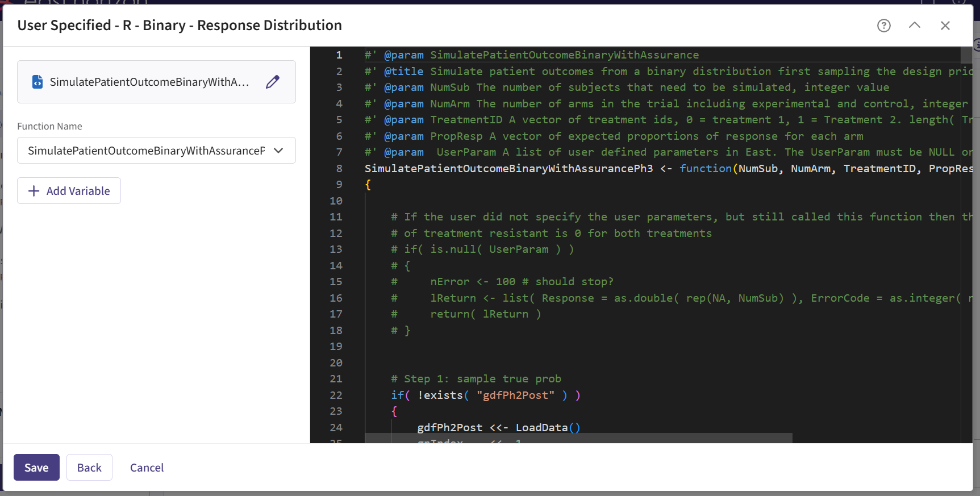
Task: Click the LoadData() call on line 24
Action: tap(547, 428)
